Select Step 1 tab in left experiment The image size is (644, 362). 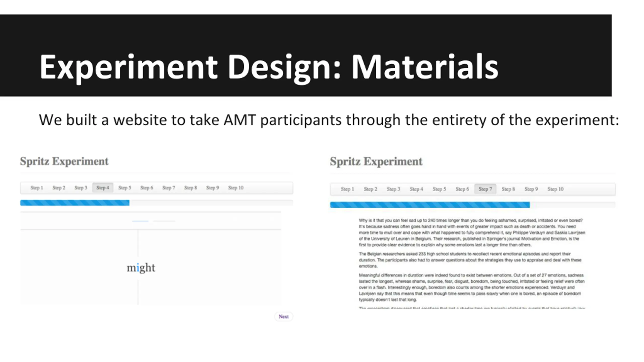point(37,188)
